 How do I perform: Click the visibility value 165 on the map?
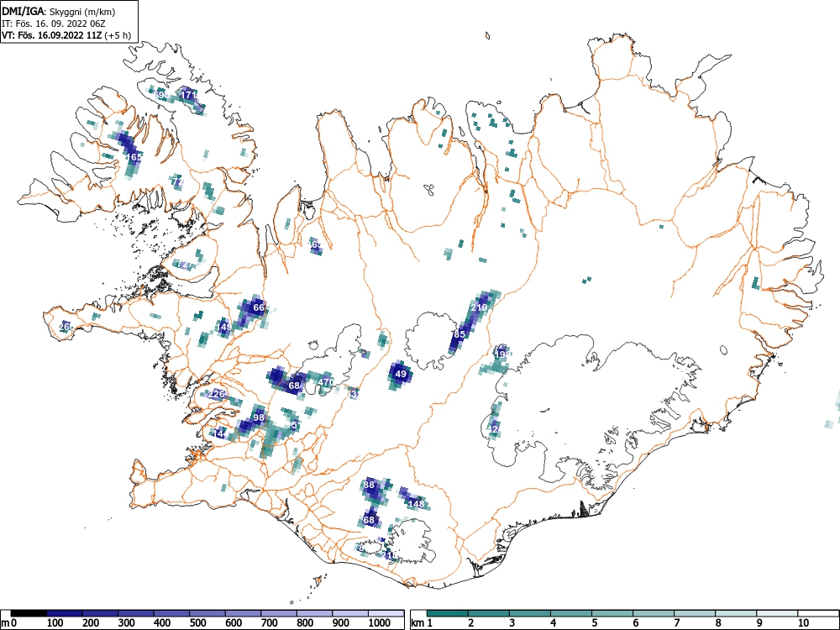pos(134,157)
